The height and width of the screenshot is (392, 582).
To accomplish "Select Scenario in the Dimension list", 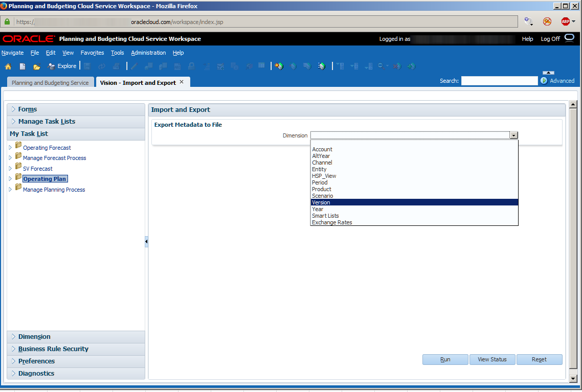I will (x=414, y=196).
